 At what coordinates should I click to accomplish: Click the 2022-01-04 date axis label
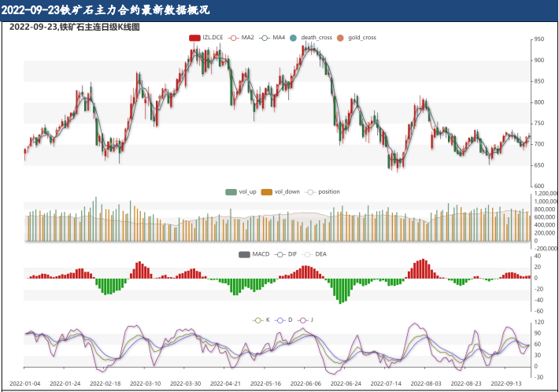click(27, 383)
